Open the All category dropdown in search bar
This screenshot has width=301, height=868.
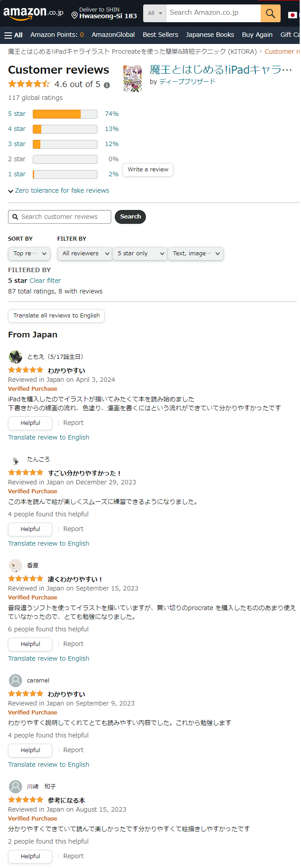point(154,13)
